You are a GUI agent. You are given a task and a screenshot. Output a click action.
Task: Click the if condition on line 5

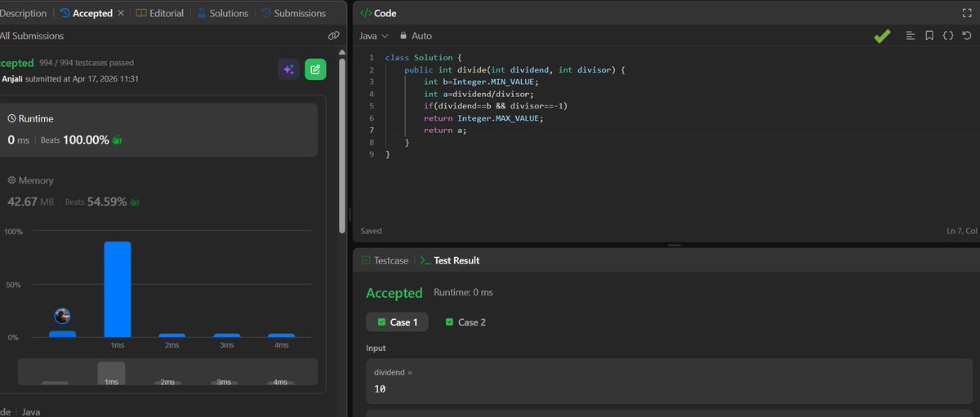pyautogui.click(x=495, y=106)
